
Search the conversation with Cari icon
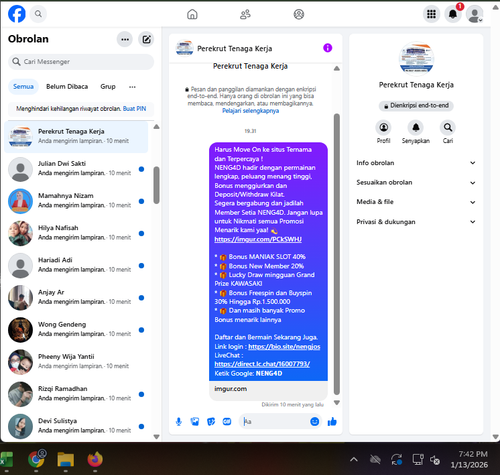[448, 127]
